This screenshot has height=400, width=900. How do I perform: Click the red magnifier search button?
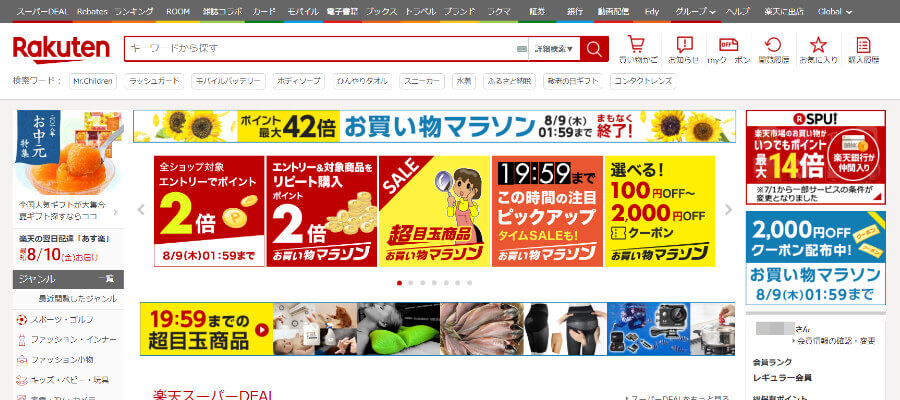point(594,49)
